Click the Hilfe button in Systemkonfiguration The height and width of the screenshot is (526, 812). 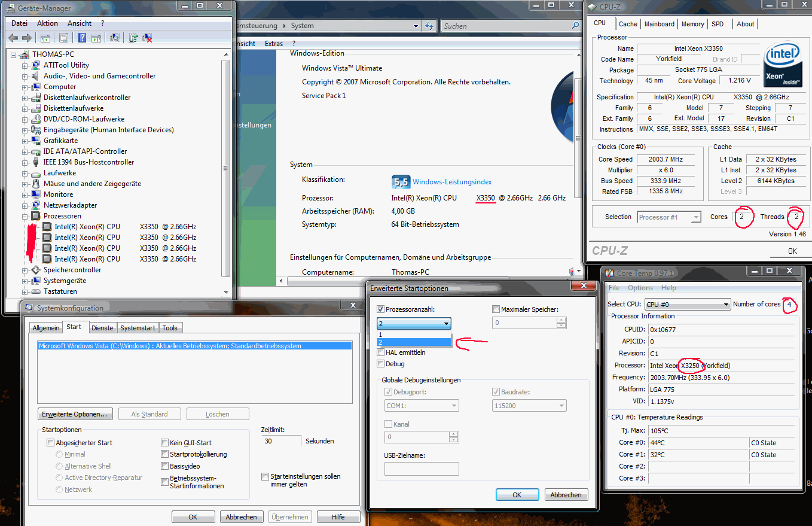point(338,517)
